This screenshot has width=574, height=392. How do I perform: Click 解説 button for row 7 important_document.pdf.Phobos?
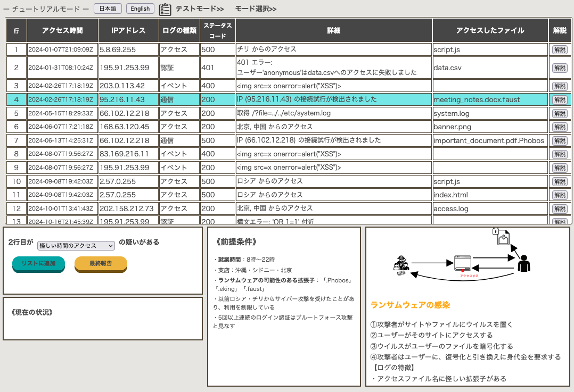coord(560,140)
